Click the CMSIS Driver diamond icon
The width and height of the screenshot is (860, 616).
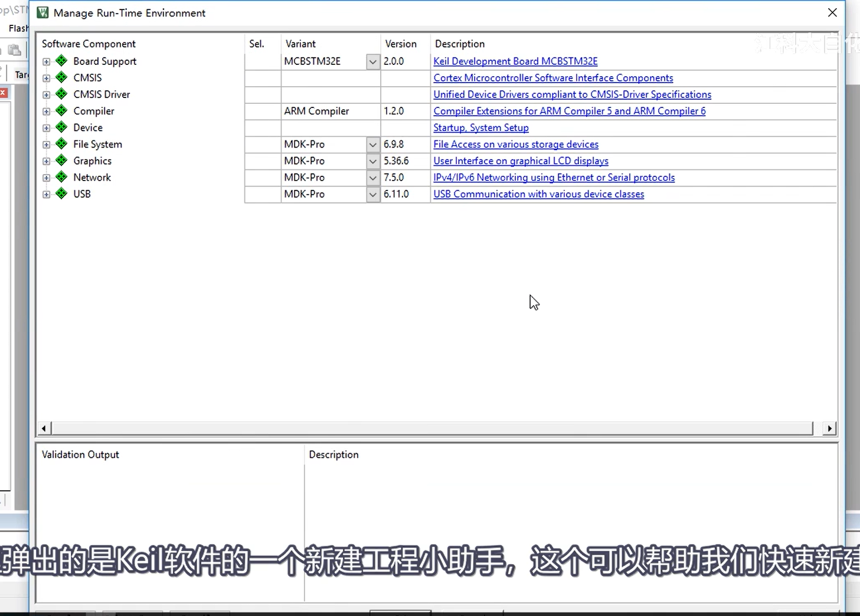[x=61, y=94]
